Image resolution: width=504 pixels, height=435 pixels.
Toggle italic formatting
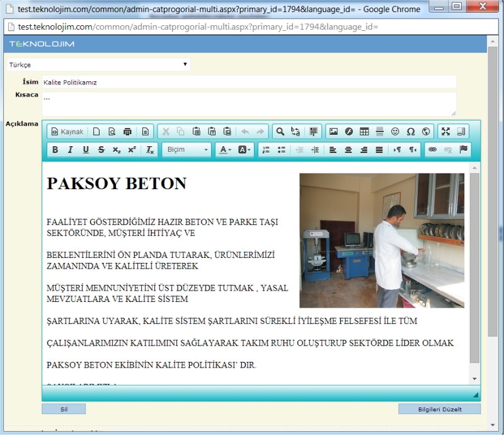pyautogui.click(x=71, y=149)
